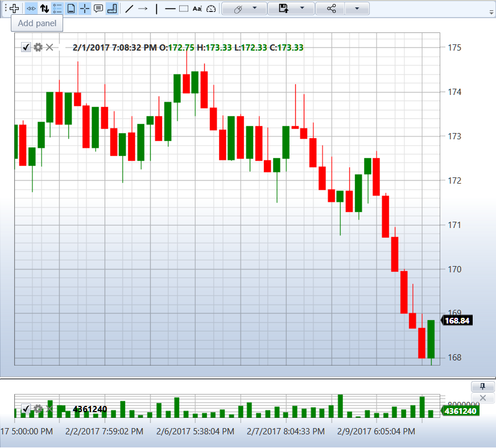Uncheck the candlestick series visibility checkbox
The width and height of the screenshot is (496, 448).
pyautogui.click(x=26, y=47)
